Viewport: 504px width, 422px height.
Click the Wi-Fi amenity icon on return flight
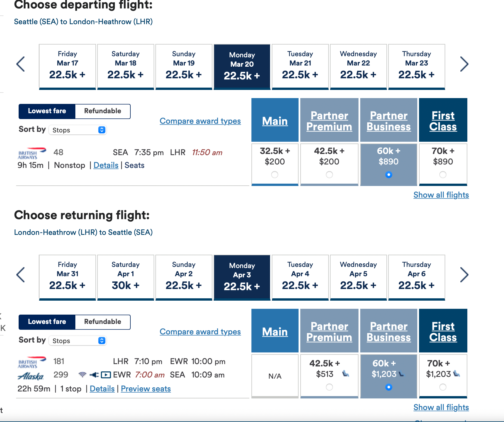[x=83, y=375]
